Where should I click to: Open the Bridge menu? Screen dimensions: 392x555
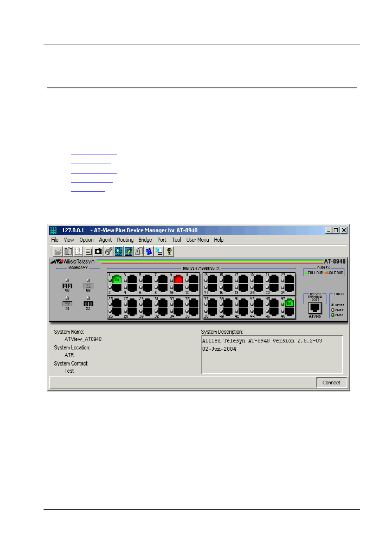145,240
